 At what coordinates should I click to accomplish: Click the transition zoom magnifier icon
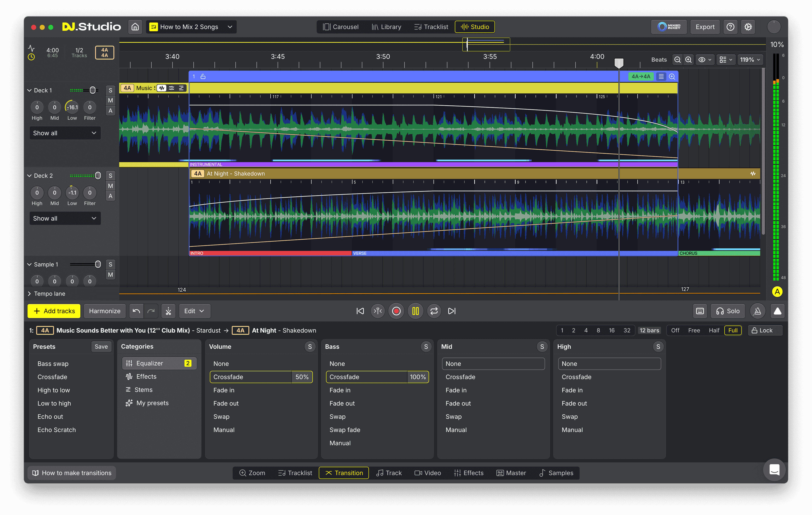click(672, 77)
